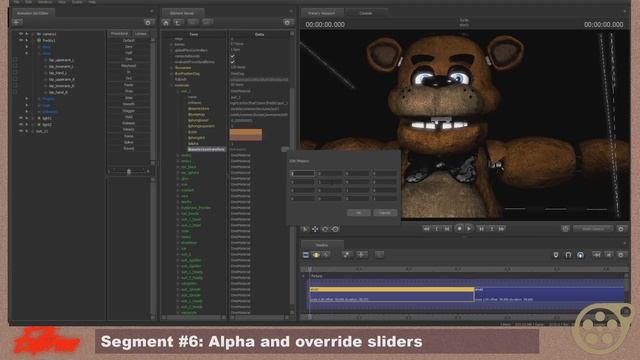Click the icon left of the camera dropdown
Image resolution: width=640 pixels, height=360 pixels.
click(x=565, y=229)
